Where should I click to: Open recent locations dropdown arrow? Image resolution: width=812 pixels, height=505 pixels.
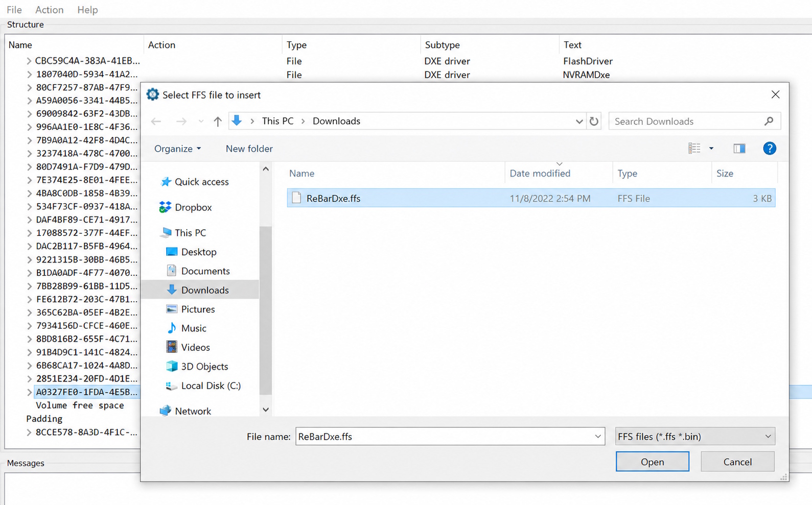(201, 122)
